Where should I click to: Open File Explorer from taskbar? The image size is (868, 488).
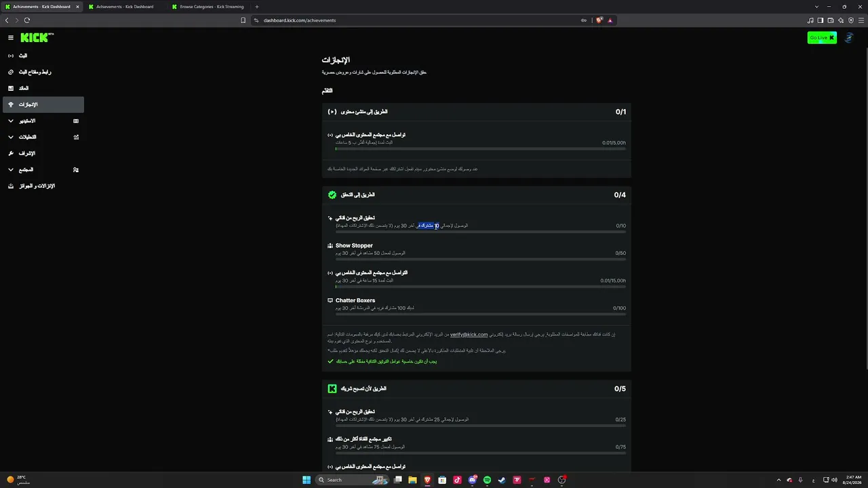412,480
